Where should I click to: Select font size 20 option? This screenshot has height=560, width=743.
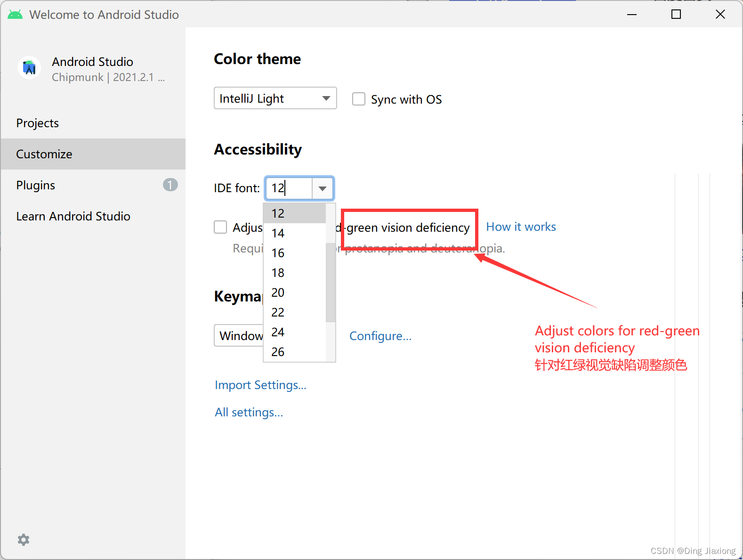[x=295, y=292]
